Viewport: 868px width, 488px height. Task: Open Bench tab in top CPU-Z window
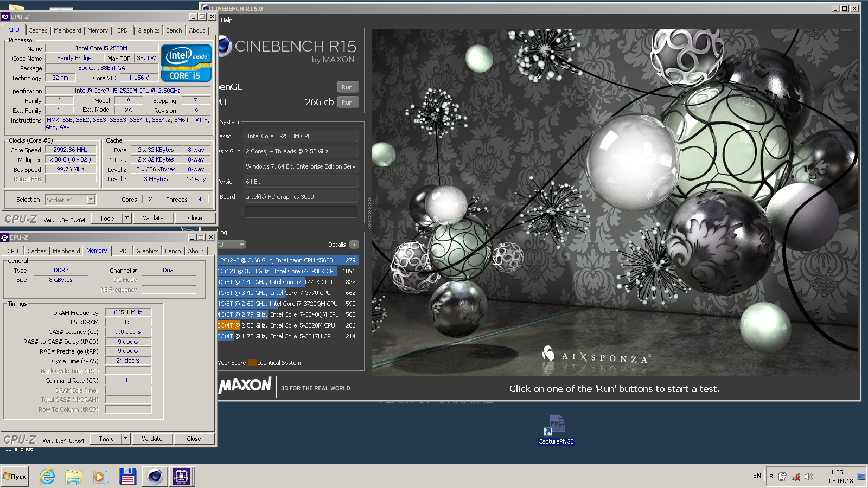[x=174, y=30]
